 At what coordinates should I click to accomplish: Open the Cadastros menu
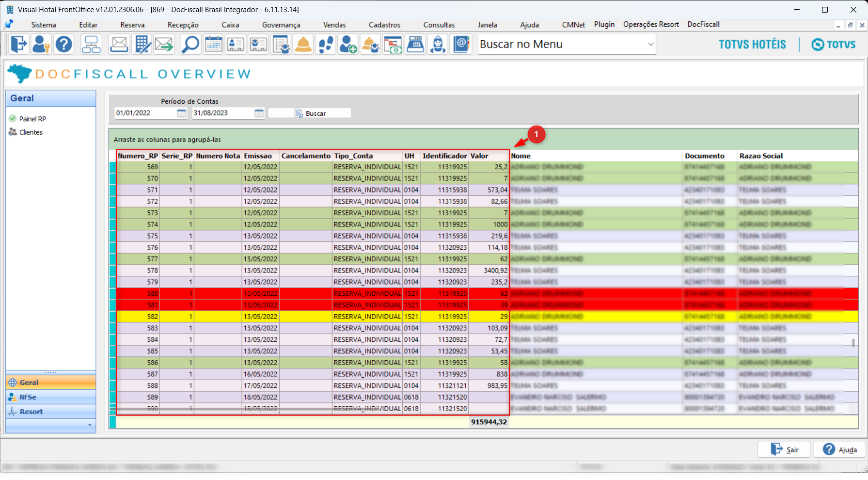384,25
